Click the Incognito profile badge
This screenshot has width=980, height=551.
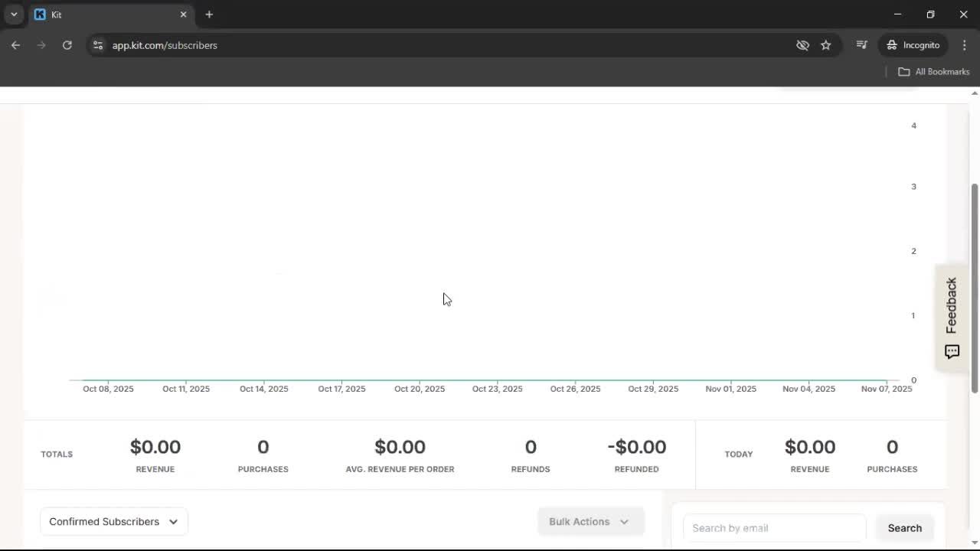[x=913, y=45]
